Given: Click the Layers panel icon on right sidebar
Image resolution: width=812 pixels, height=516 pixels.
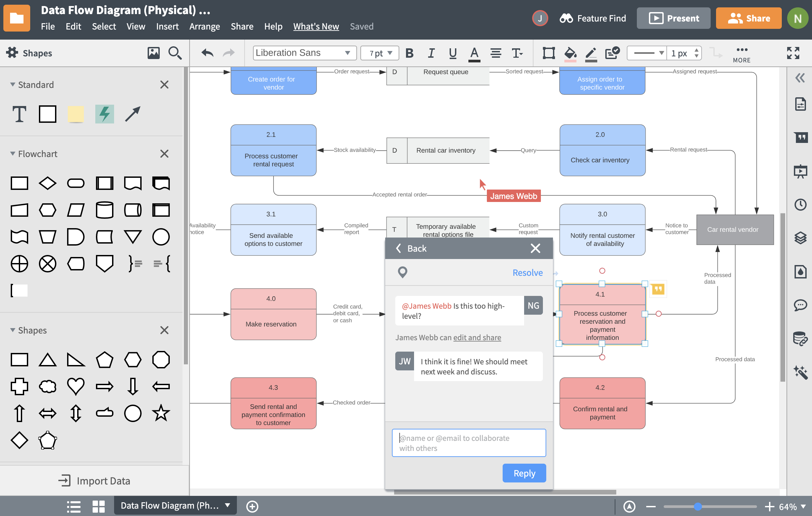Looking at the screenshot, I should tap(800, 237).
